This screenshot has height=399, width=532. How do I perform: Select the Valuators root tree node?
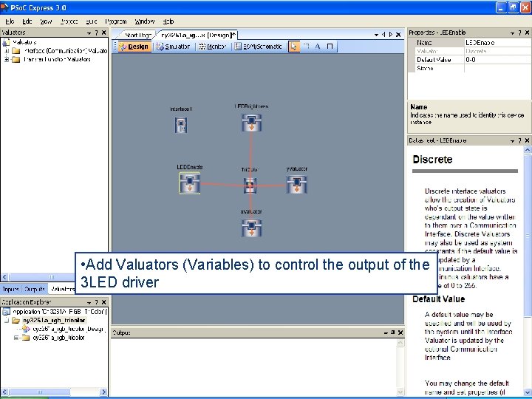(x=24, y=42)
